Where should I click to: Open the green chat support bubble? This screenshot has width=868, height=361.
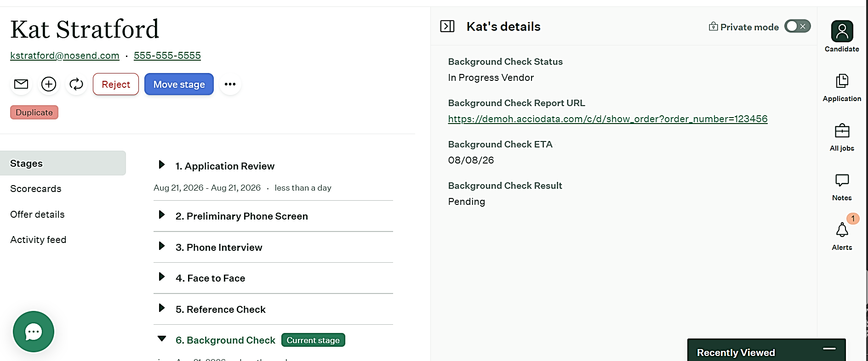(34, 332)
